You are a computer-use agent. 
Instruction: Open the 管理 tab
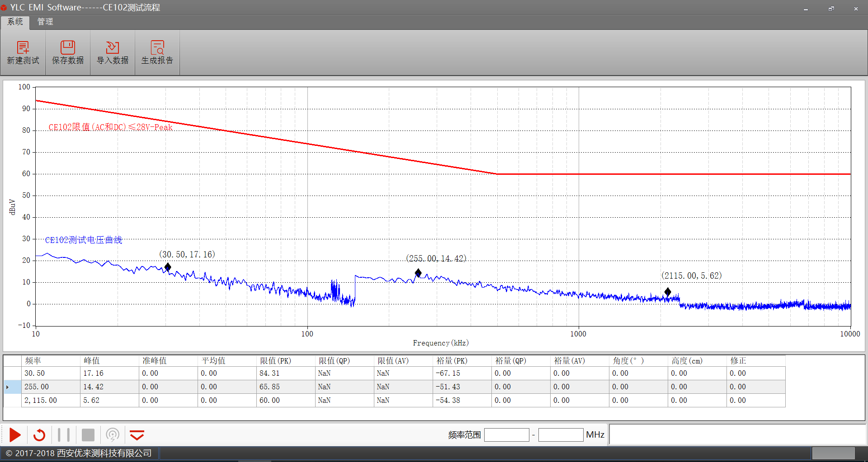coord(45,22)
